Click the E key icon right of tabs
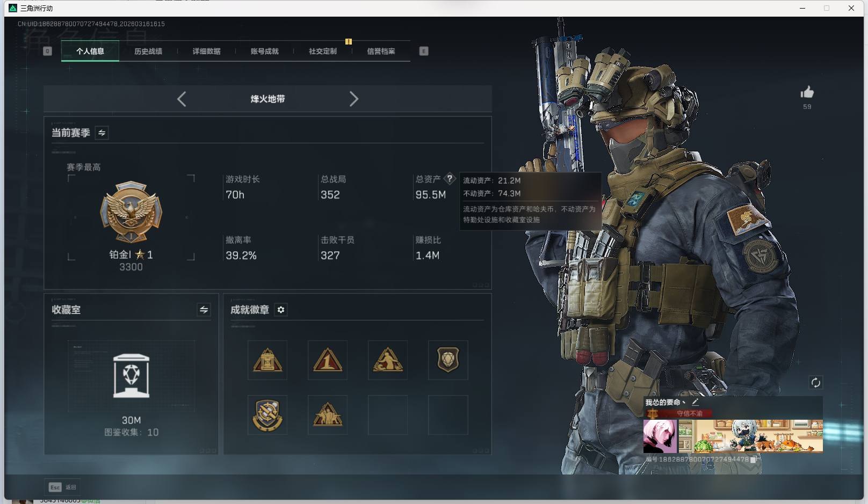The height and width of the screenshot is (504, 868). click(424, 51)
